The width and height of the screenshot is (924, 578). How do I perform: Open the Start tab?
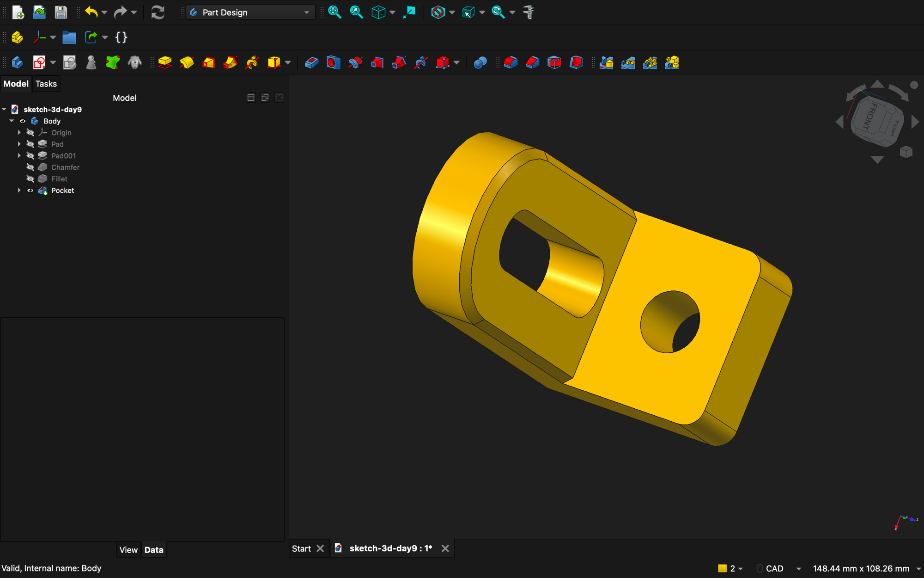click(x=301, y=548)
